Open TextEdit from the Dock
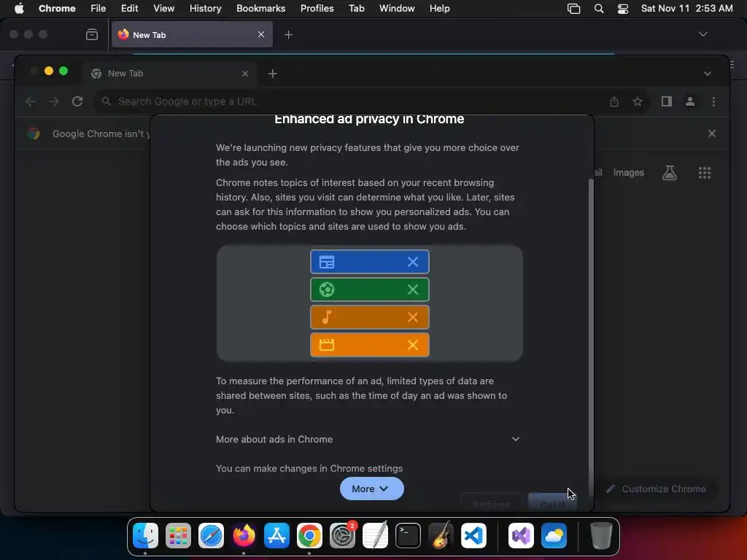This screenshot has height=560, width=747. 376,536
